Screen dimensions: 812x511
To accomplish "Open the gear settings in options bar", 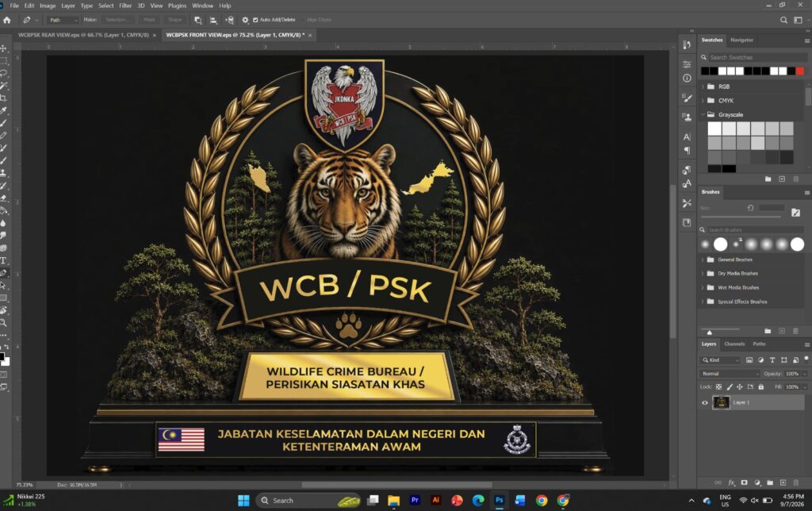I will 245,20.
